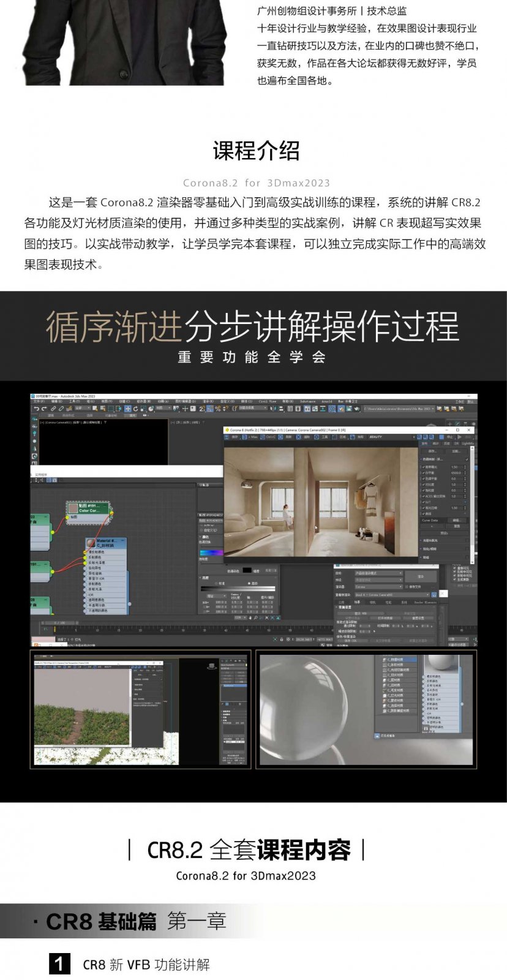The height and width of the screenshot is (980, 507).
Task: Click the Stop button in Corona VFB
Action: click(x=449, y=437)
